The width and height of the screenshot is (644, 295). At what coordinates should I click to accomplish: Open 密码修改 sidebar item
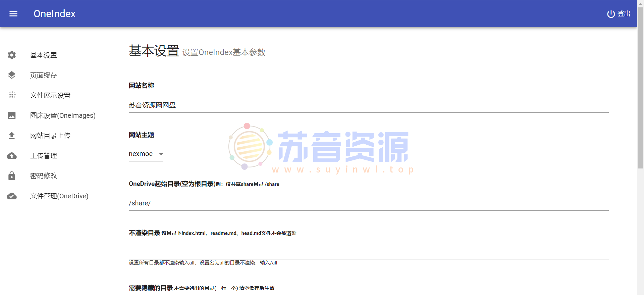(x=44, y=176)
